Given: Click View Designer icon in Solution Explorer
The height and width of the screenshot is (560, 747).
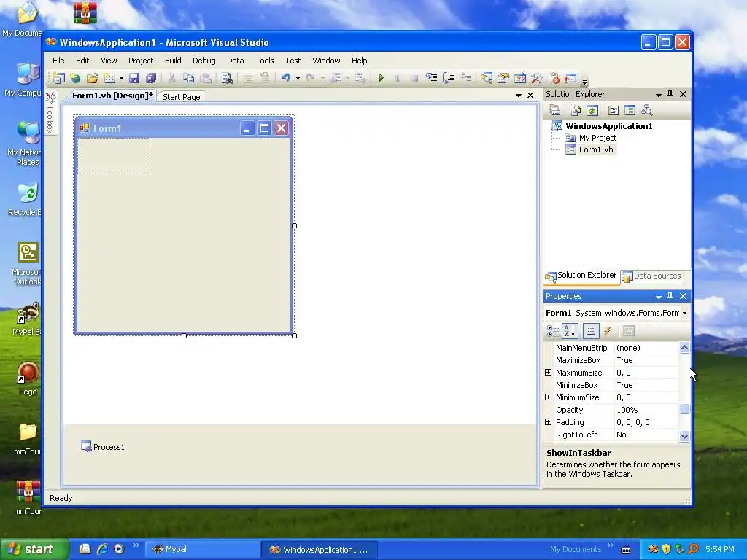Looking at the screenshot, I should pyautogui.click(x=630, y=111).
